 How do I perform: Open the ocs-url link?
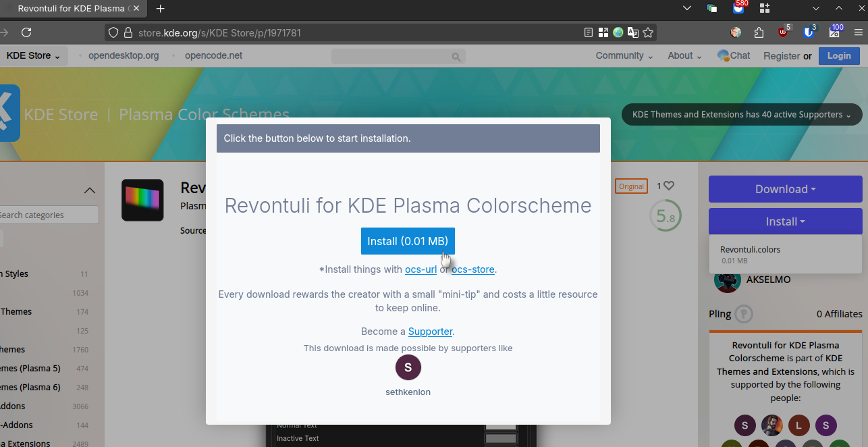[x=421, y=269]
